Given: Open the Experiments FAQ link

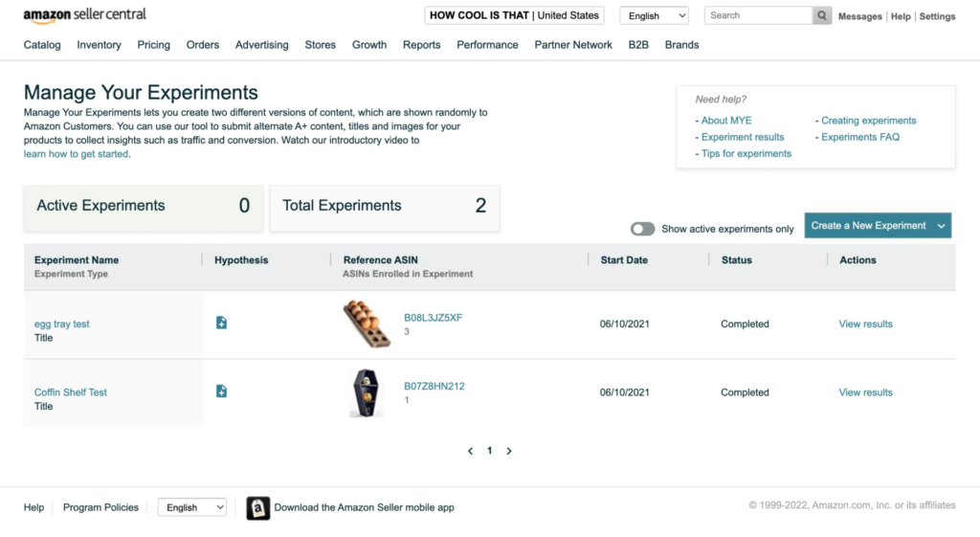Looking at the screenshot, I should pyautogui.click(x=860, y=137).
